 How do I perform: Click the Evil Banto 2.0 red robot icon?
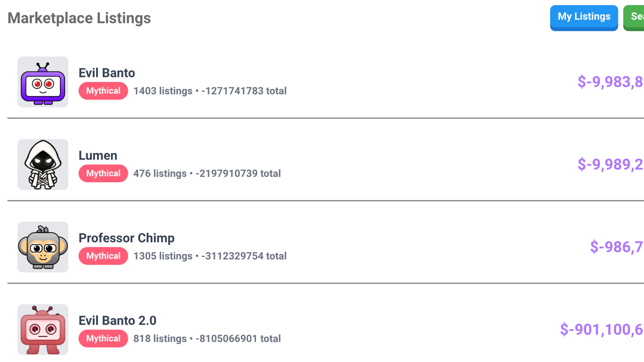[x=43, y=329]
